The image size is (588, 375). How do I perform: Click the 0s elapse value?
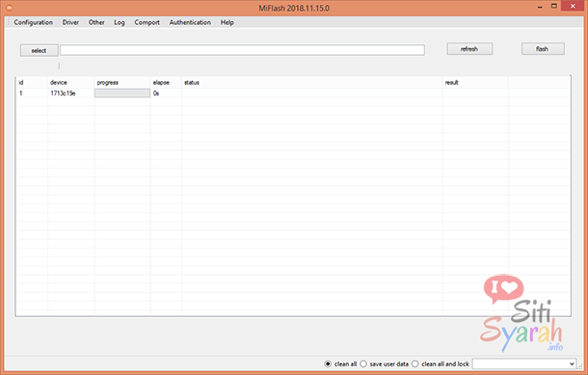[x=156, y=93]
